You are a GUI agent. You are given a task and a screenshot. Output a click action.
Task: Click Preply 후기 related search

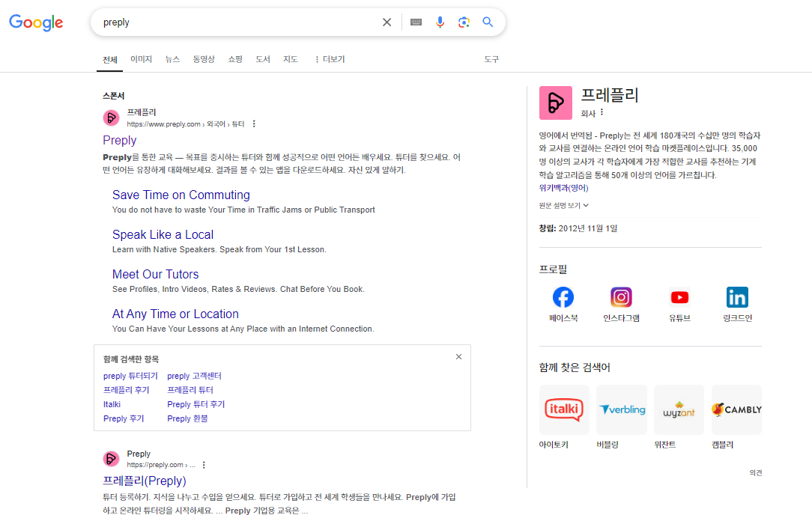click(x=124, y=418)
